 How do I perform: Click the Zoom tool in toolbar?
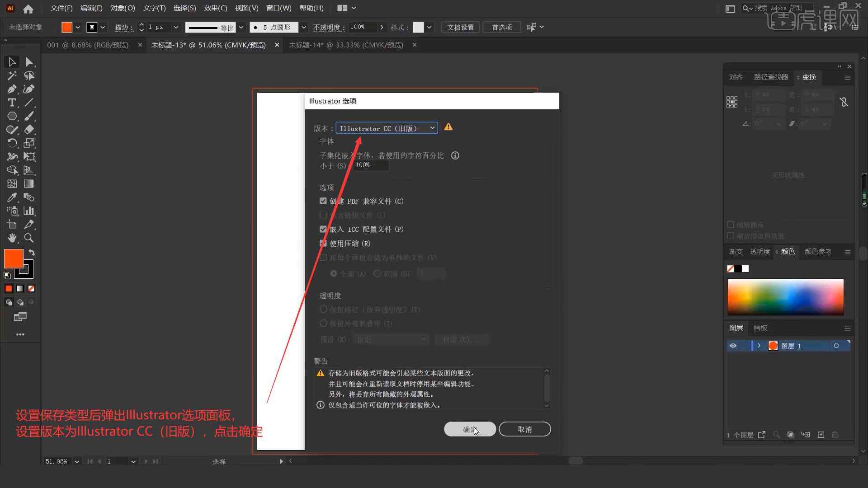coord(28,238)
